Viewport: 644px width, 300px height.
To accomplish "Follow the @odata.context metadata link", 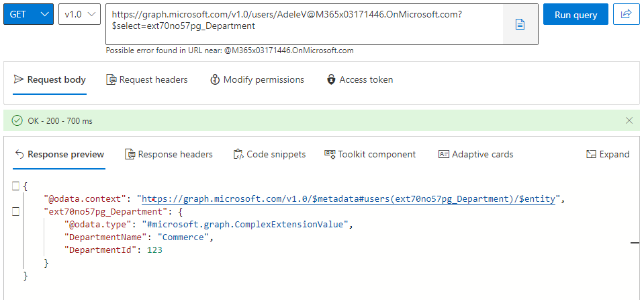I will 349,199.
